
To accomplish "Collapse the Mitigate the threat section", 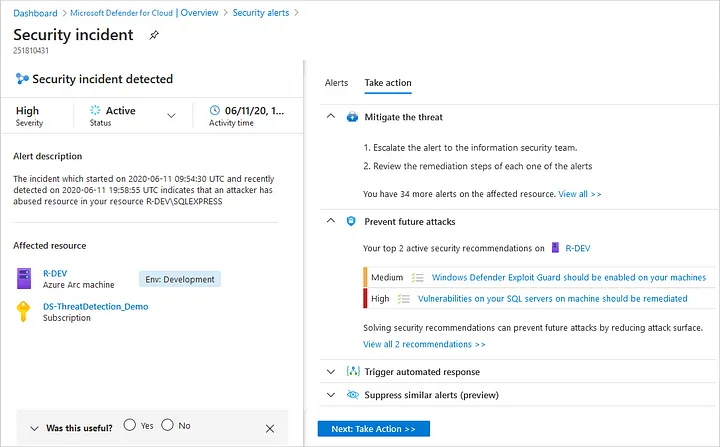I will [331, 116].
